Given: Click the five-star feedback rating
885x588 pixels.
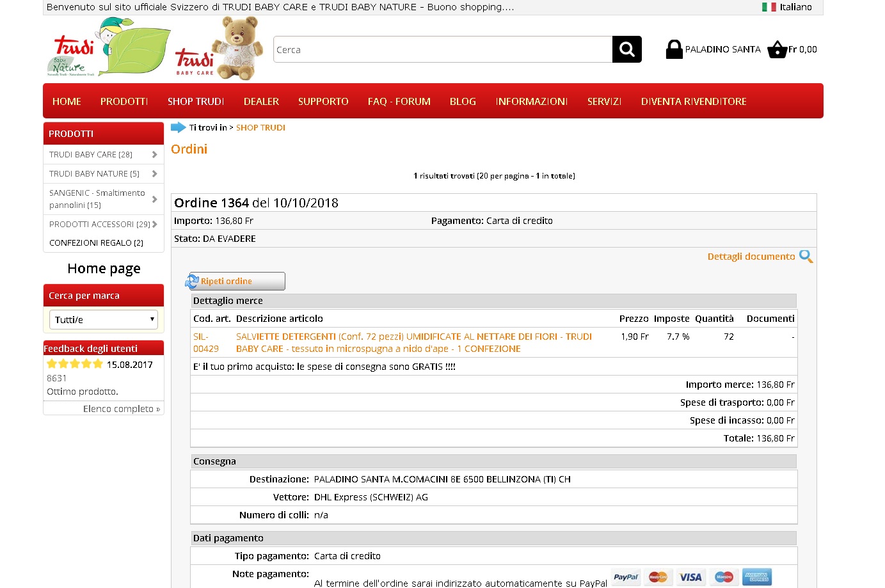Looking at the screenshot, I should tap(75, 364).
